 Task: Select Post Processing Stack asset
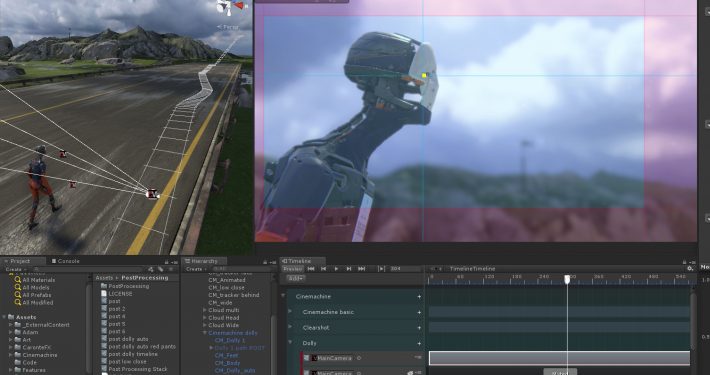138,369
